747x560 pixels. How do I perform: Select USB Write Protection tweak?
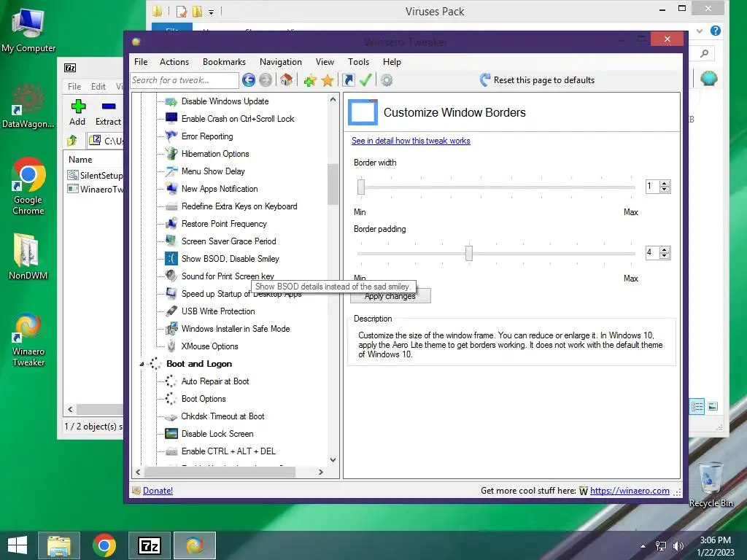(218, 311)
